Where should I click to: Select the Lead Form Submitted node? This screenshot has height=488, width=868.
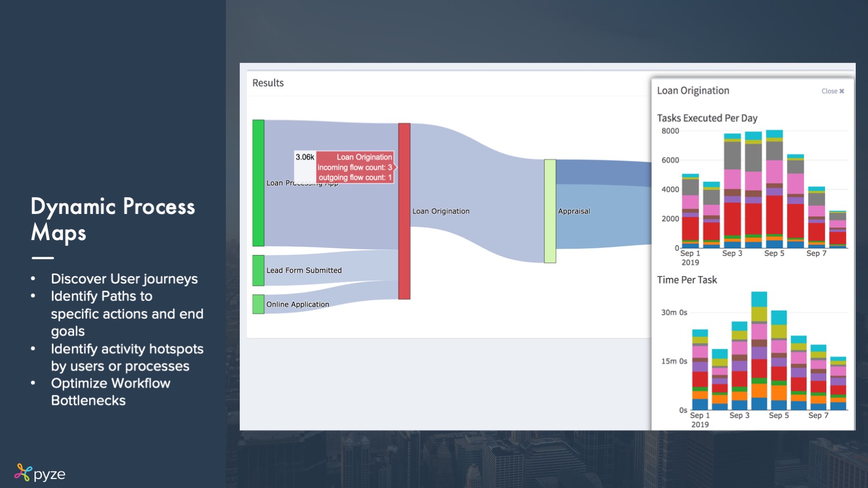[258, 270]
